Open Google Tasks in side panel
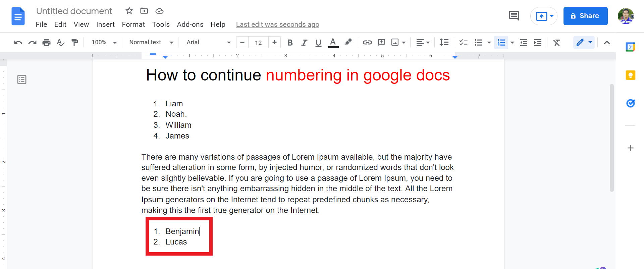644x269 pixels. click(630, 103)
